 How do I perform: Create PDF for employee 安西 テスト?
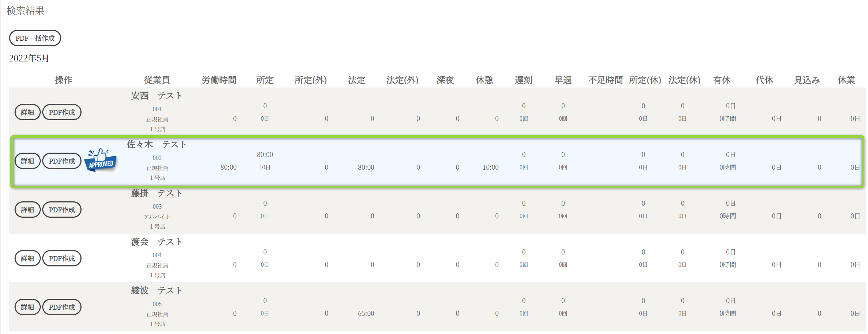[62, 112]
